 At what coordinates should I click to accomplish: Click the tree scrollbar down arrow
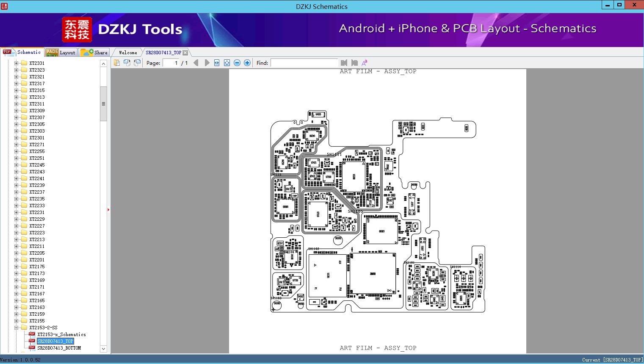click(103, 349)
